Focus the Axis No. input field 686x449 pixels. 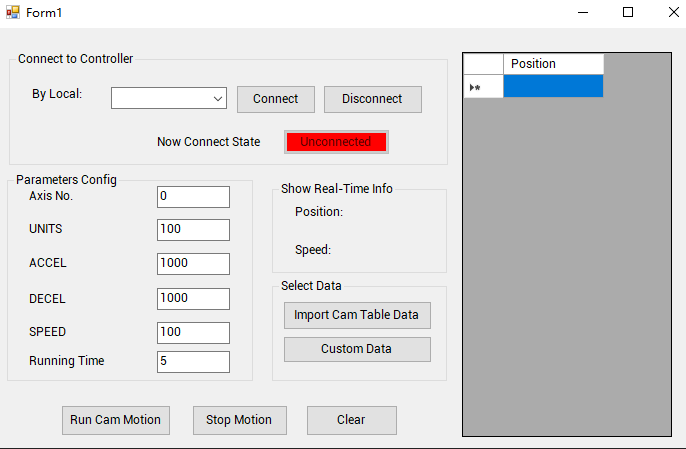[x=193, y=196]
